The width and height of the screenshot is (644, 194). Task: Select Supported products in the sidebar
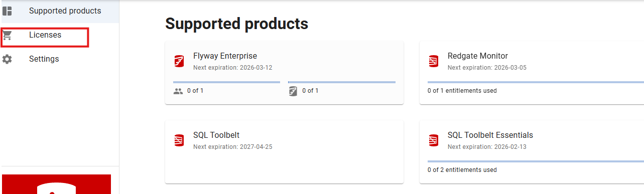(60, 11)
